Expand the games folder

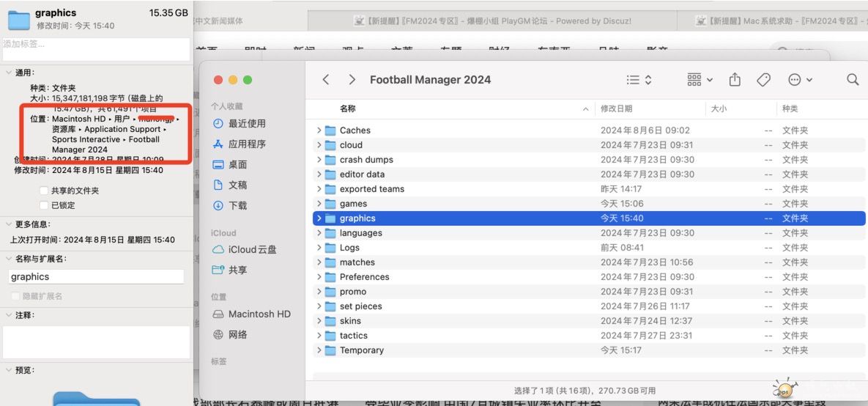[319, 204]
